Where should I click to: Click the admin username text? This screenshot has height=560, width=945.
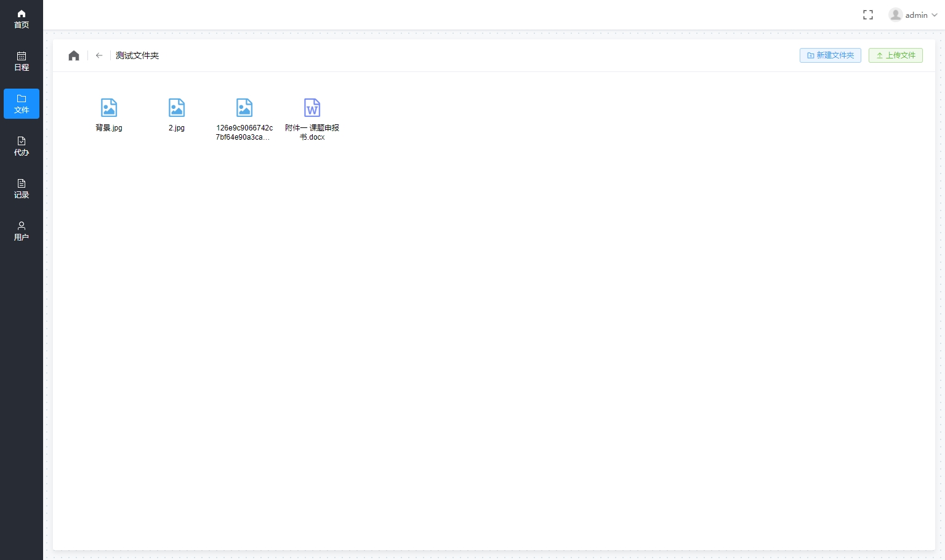point(916,15)
